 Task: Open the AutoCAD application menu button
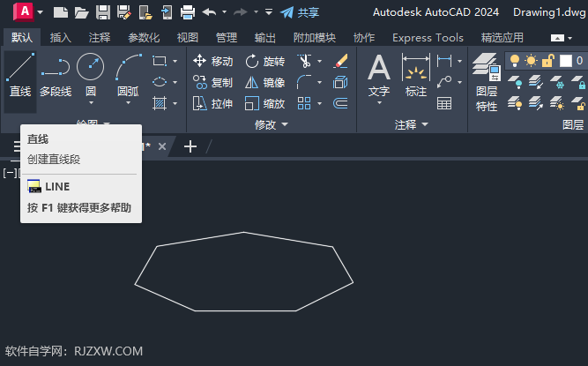coord(28,12)
